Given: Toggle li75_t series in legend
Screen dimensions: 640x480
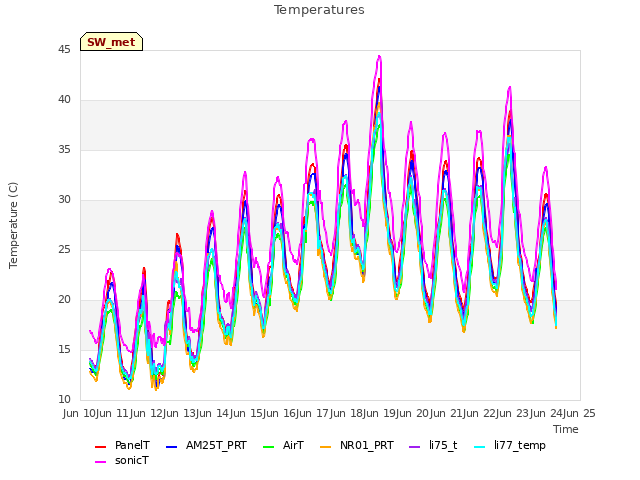Looking at the screenshot, I should coord(433,445).
